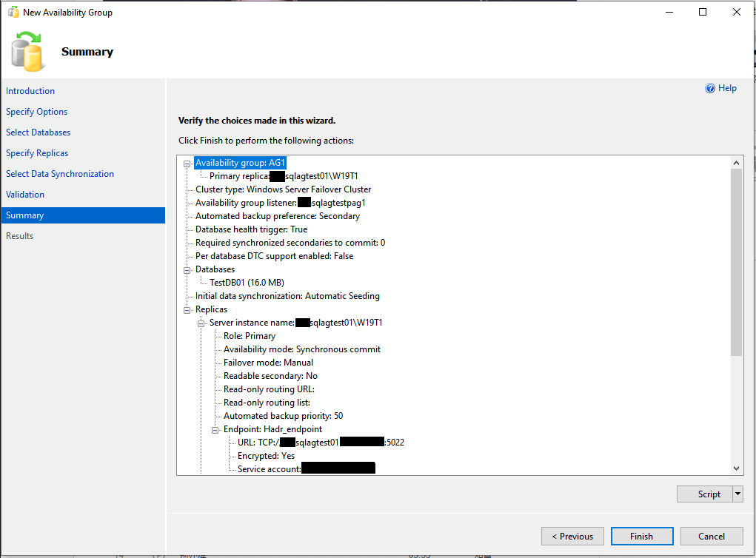Select the Summary page in sidebar
Image resolution: width=756 pixels, height=558 pixels.
pos(83,215)
